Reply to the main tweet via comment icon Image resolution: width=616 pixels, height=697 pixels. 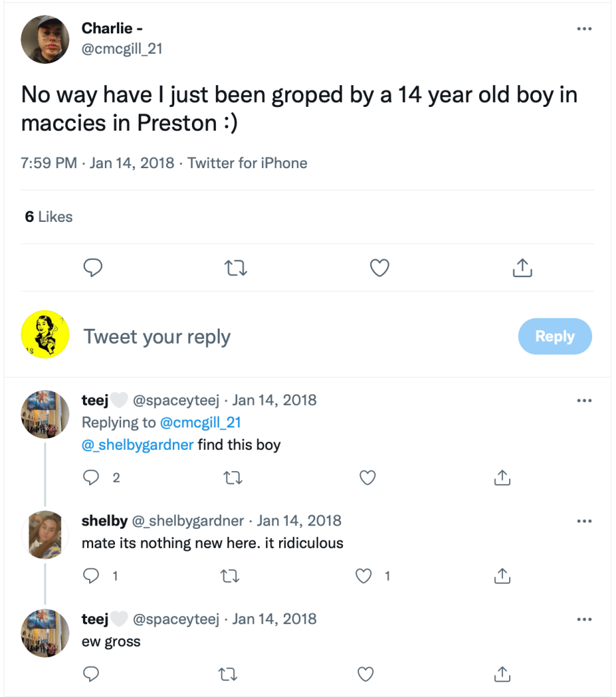(x=93, y=268)
